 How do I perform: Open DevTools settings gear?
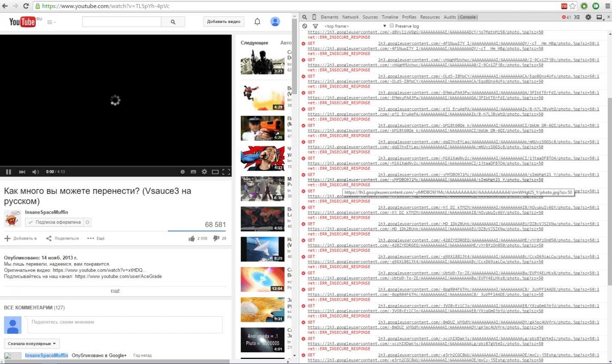pos(588,17)
